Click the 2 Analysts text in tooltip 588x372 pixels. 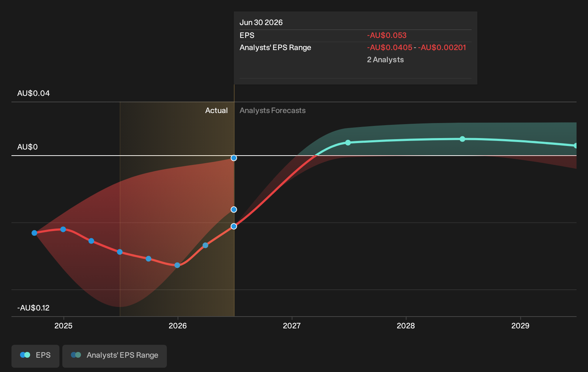pos(385,60)
